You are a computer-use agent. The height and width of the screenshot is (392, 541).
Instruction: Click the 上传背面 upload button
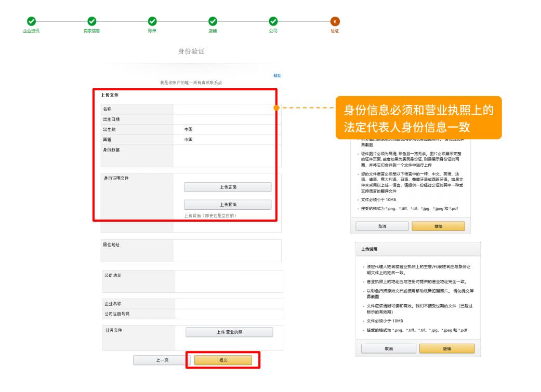point(228,204)
